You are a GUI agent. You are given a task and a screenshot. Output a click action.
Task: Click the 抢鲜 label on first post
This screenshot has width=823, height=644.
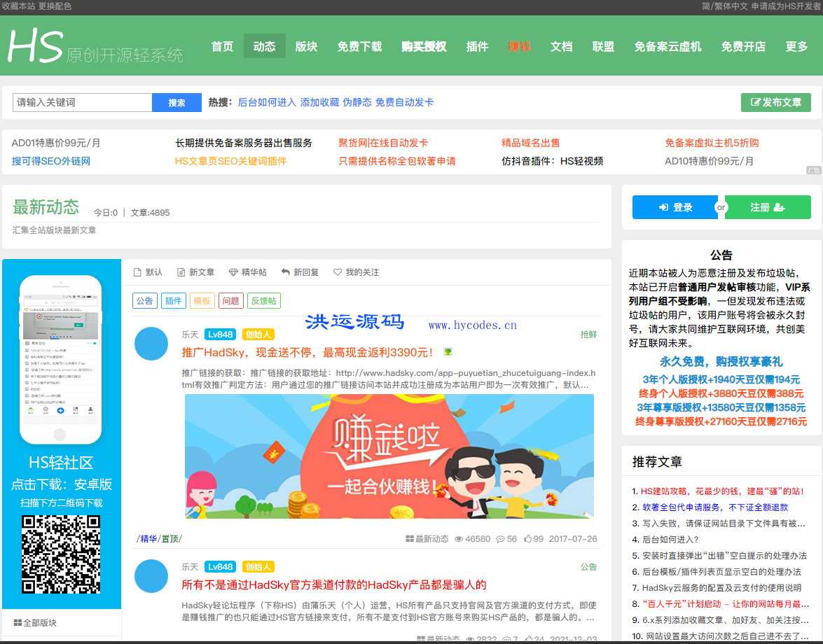[588, 334]
